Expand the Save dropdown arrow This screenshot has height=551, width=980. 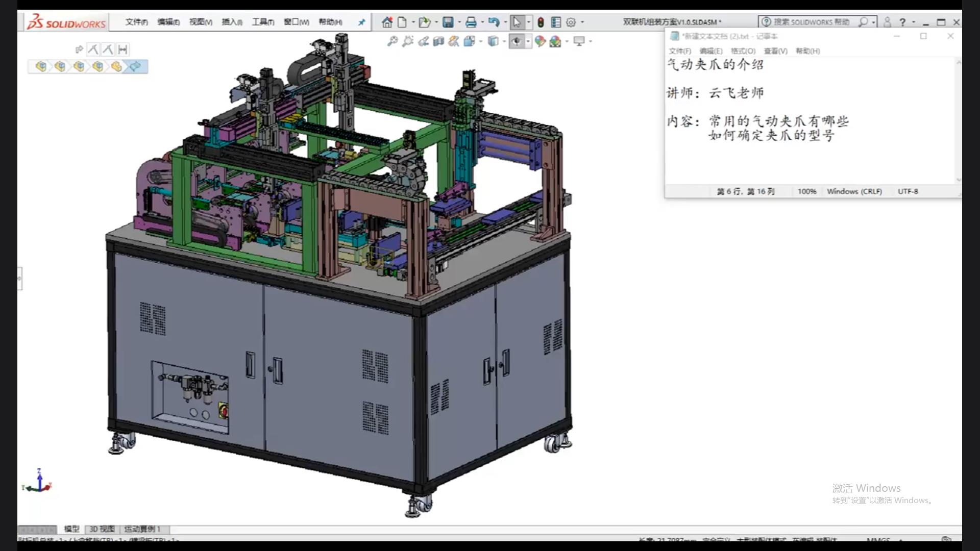(x=459, y=22)
